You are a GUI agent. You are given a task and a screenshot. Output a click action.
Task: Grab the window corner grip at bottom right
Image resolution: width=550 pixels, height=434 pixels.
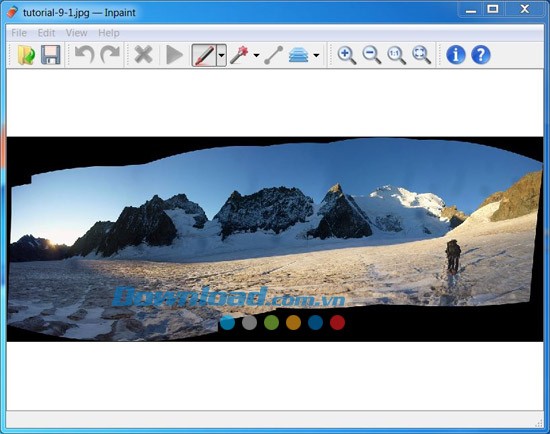point(539,423)
